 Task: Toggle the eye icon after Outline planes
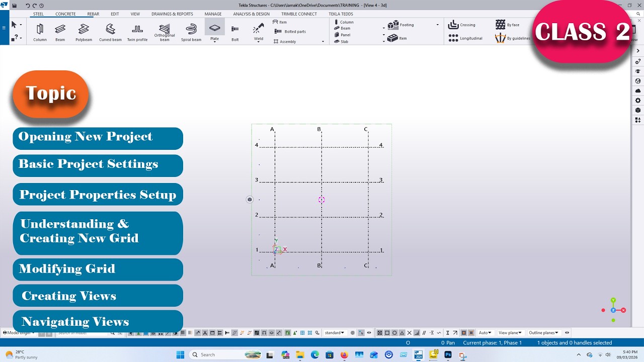pyautogui.click(x=567, y=333)
